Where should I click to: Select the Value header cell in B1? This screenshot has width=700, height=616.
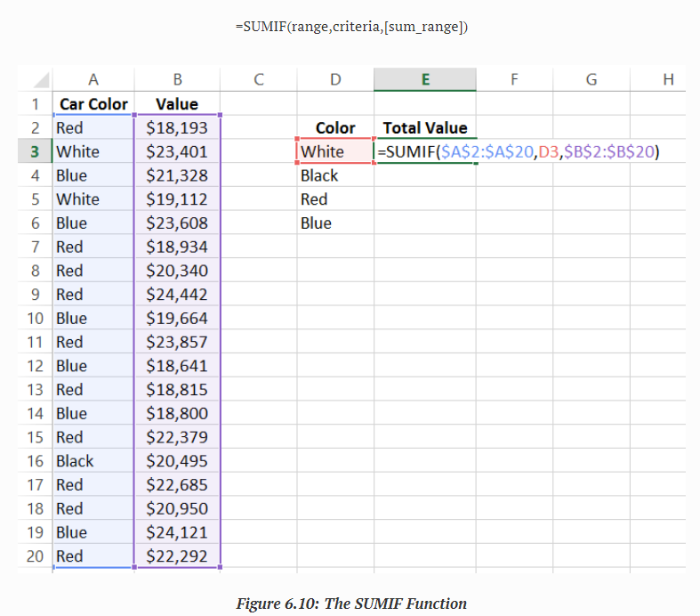[x=176, y=104]
